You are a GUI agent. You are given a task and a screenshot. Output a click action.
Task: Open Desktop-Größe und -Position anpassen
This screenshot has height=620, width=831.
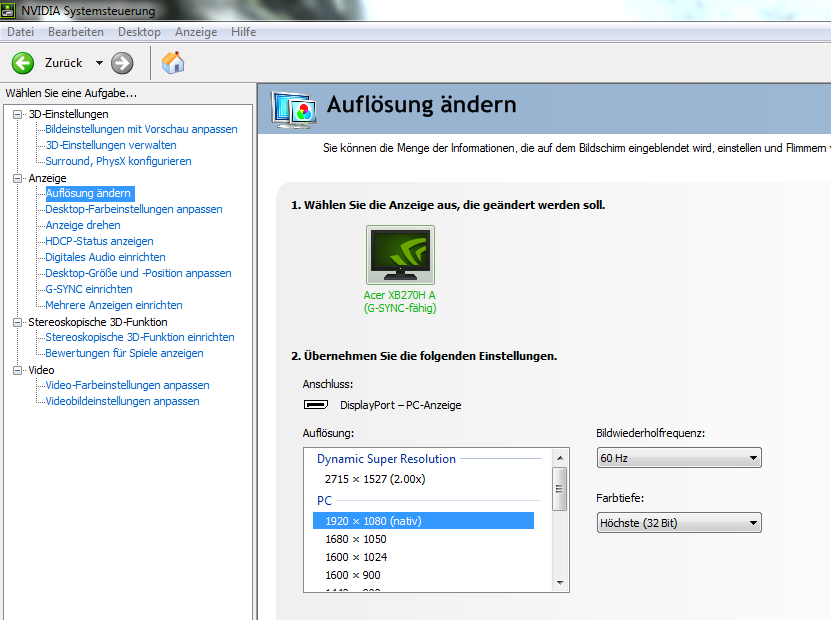tap(138, 273)
